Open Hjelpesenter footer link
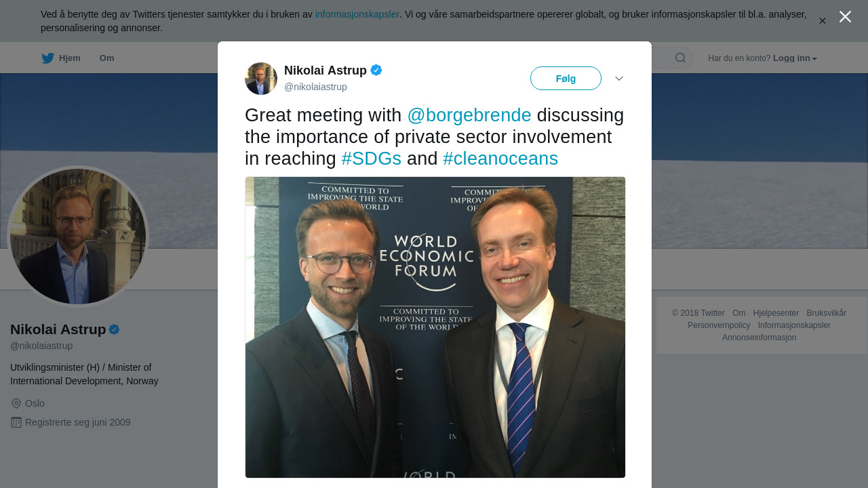Image resolution: width=868 pixels, height=488 pixels. tap(776, 313)
